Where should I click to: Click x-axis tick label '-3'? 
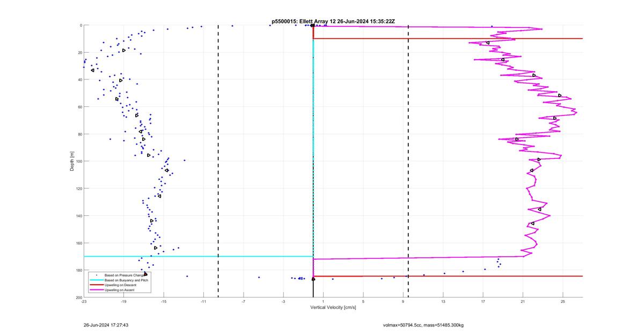point(283,302)
